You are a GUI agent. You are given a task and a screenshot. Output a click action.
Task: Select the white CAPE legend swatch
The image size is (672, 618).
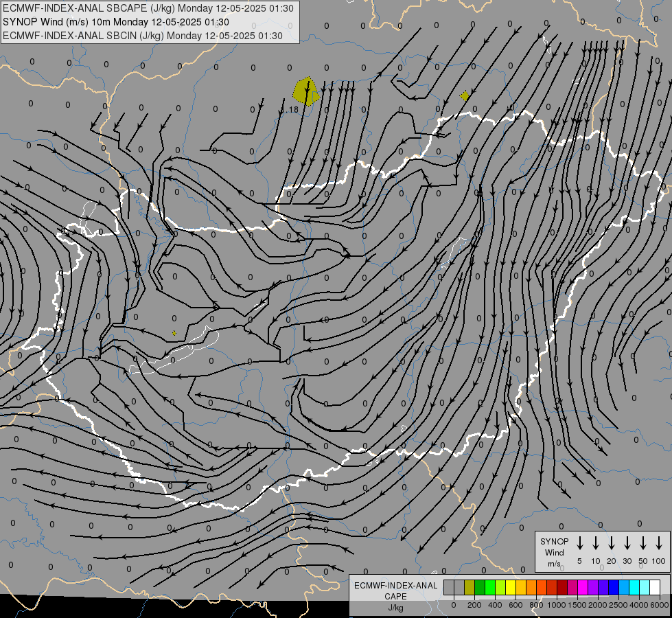click(x=656, y=587)
